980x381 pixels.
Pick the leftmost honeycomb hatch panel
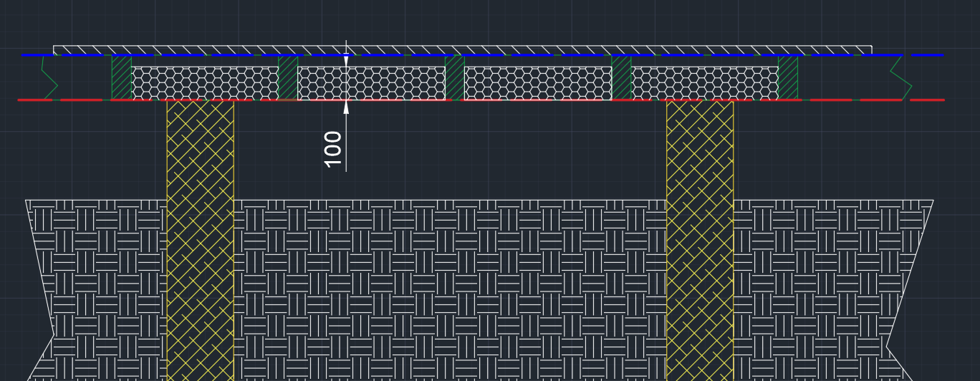[x=204, y=84]
